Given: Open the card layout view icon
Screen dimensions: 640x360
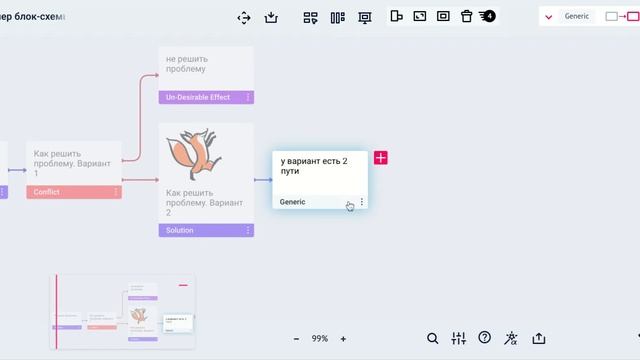Looking at the screenshot, I should 310,18.
